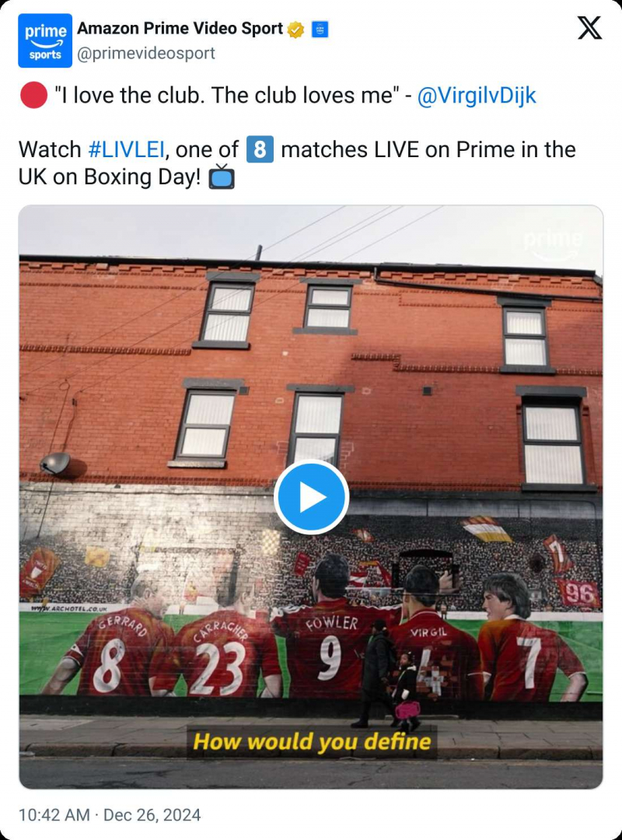Play the embedded video
This screenshot has width=622, height=840.
coord(311,496)
